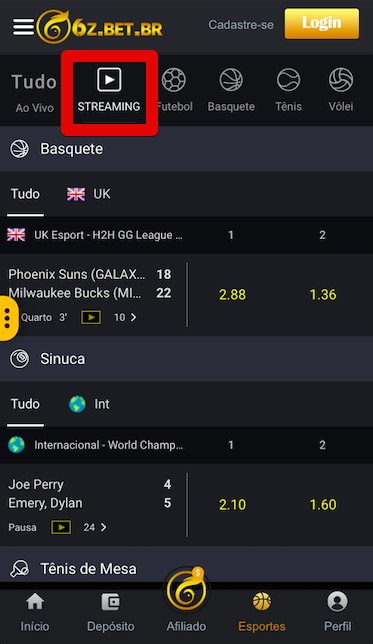Bet on odds 1.60 for Emery, Dylan
This screenshot has width=373, height=644.
pyautogui.click(x=323, y=504)
